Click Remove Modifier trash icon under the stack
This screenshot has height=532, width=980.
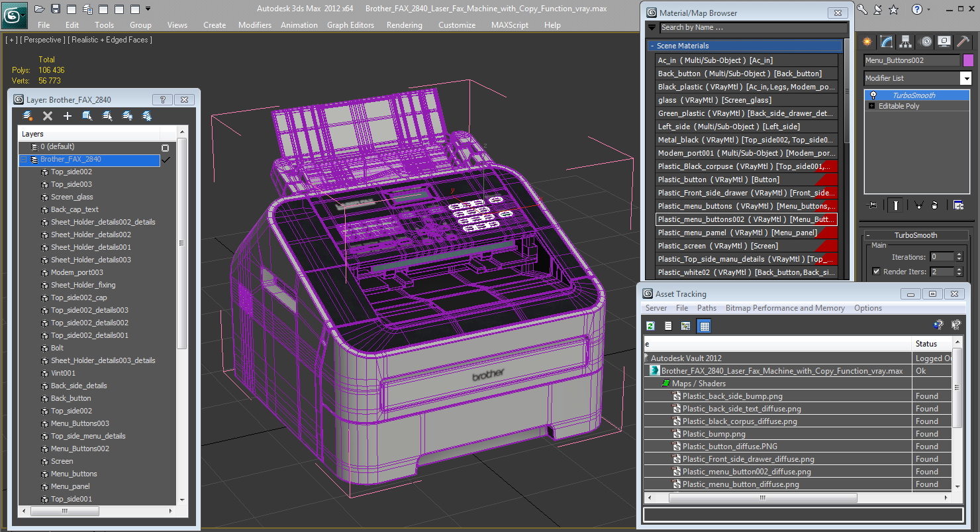[934, 205]
